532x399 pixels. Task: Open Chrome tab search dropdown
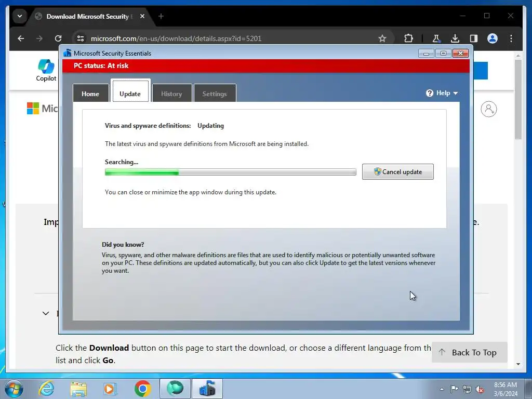20,16
